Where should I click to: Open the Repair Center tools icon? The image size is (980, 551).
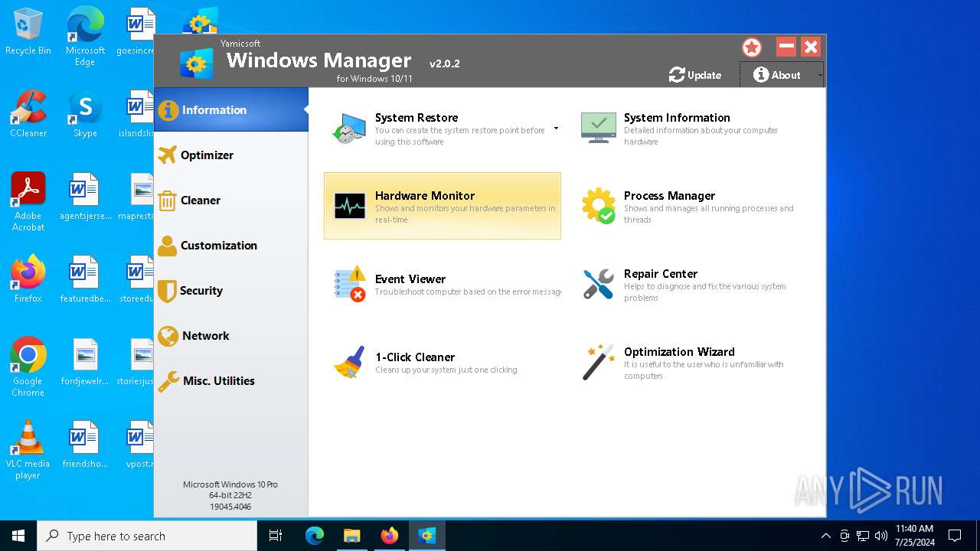pyautogui.click(x=598, y=284)
